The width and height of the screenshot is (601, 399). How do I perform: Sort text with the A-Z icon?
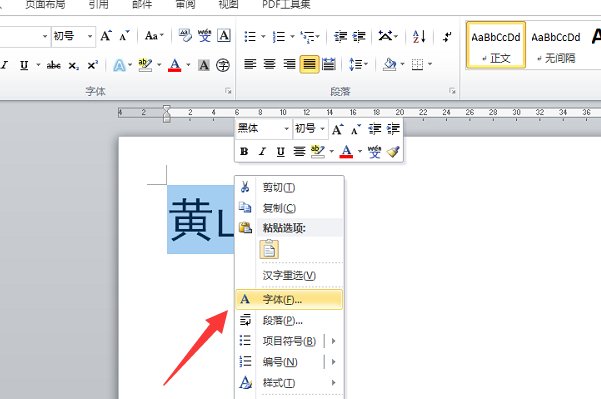coord(419,37)
